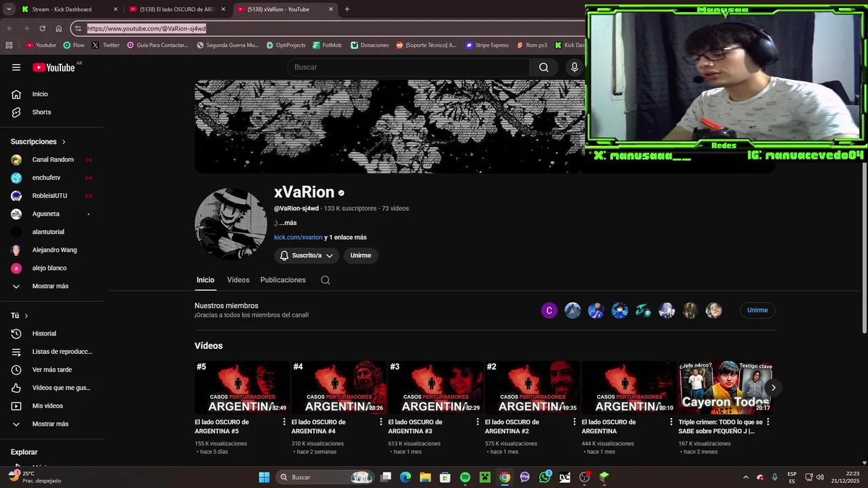Select the browser address bar URL
868x488 pixels.
point(146,28)
